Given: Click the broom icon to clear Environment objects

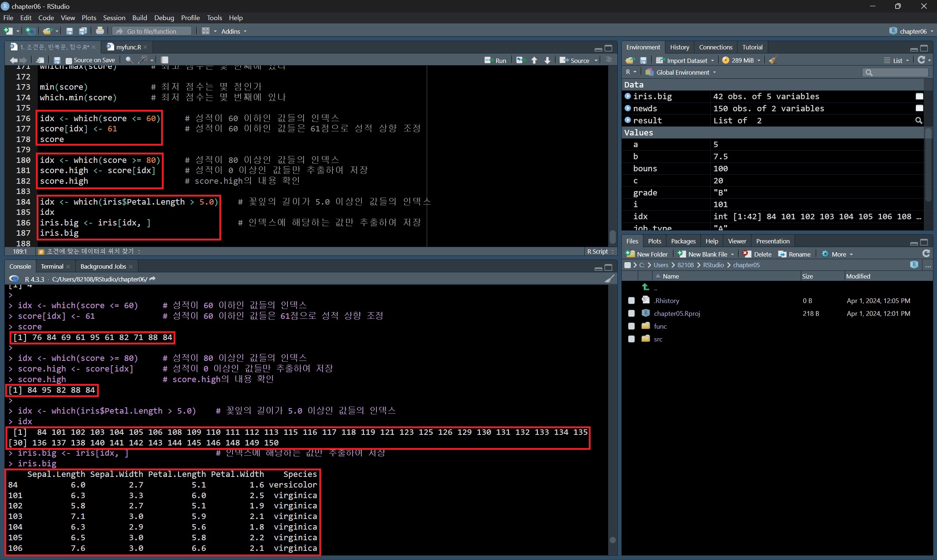Looking at the screenshot, I should [x=773, y=60].
